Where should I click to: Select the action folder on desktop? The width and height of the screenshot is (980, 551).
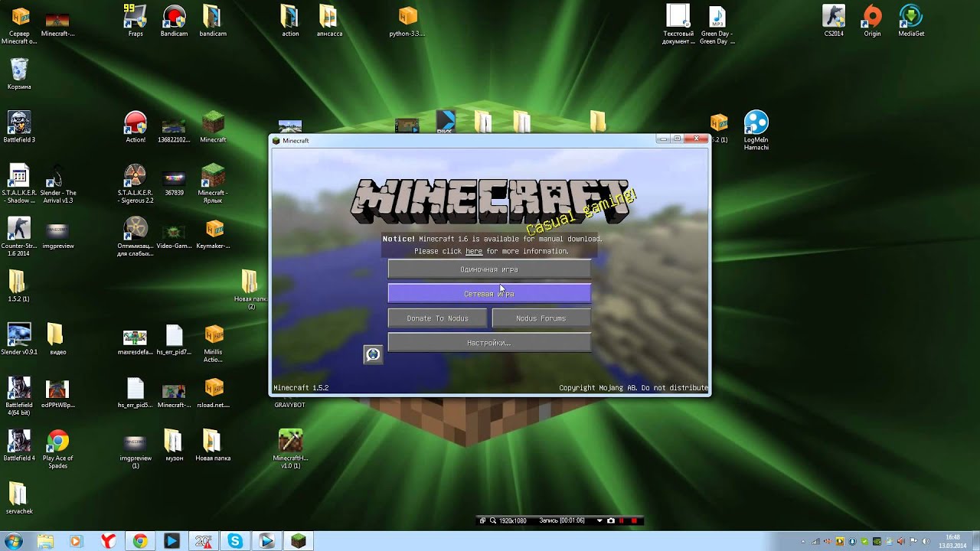click(290, 21)
